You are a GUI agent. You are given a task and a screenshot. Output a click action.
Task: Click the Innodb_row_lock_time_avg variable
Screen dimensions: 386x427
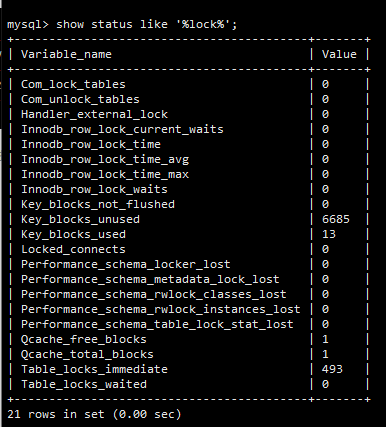point(105,159)
